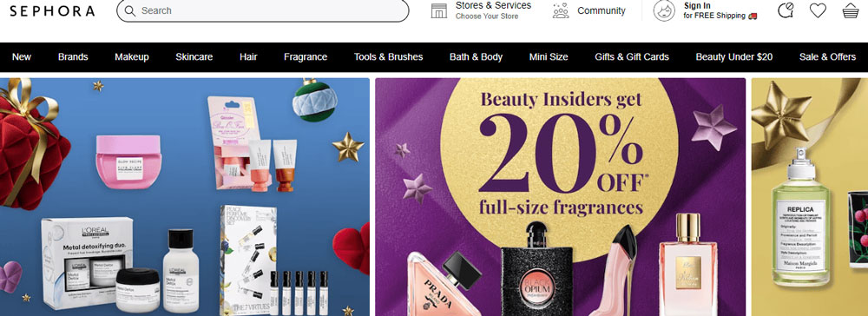The width and height of the screenshot is (868, 316).
Task: Click the Maison Margiela Replica bottle
Action: (x=800, y=217)
